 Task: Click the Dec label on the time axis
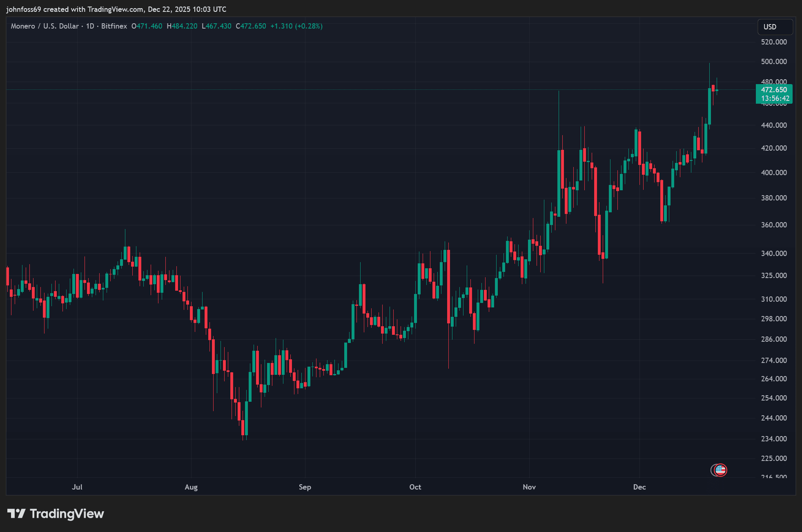click(x=639, y=487)
